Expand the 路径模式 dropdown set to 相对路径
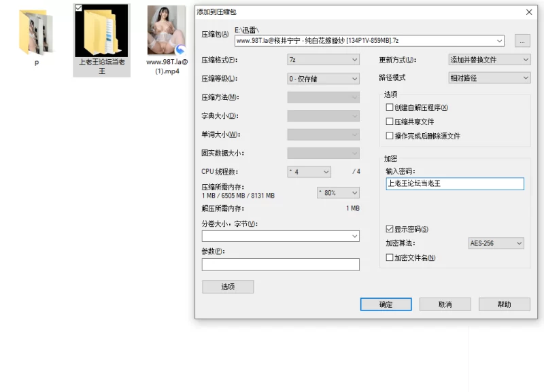Image resolution: width=544 pixels, height=392 pixels. pos(489,78)
